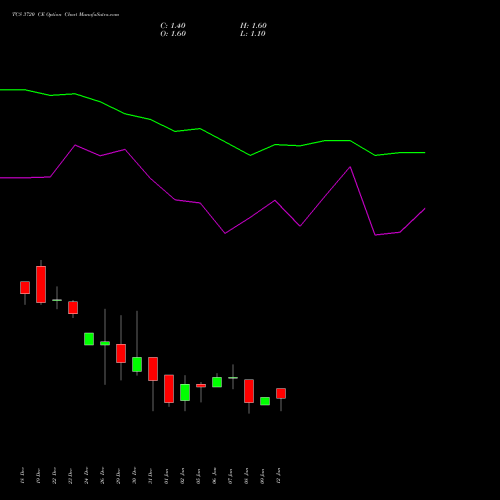Click the '07 Jan' date axis label
This screenshot has width=500, height=500.
pos(230,476)
